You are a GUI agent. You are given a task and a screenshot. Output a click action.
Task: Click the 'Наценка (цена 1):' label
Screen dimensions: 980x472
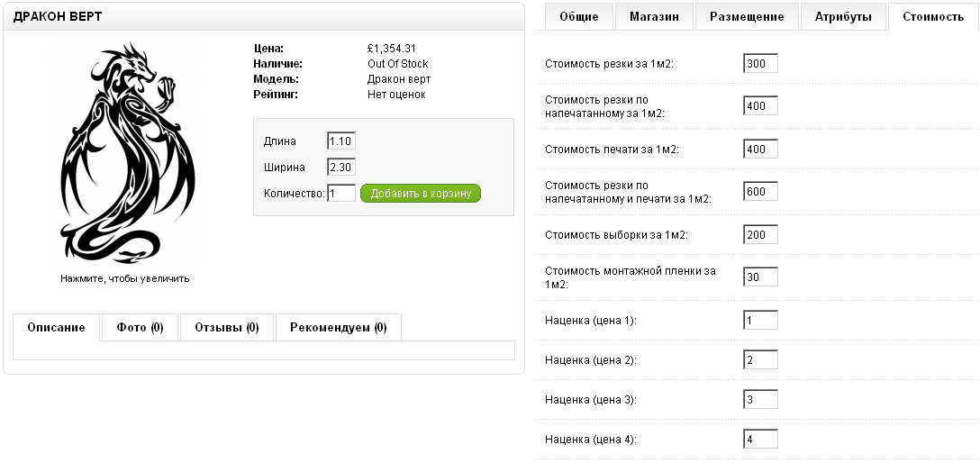[x=591, y=321]
